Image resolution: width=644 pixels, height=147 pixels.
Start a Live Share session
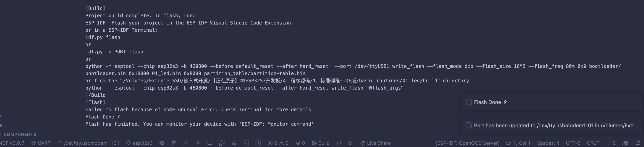375,143
